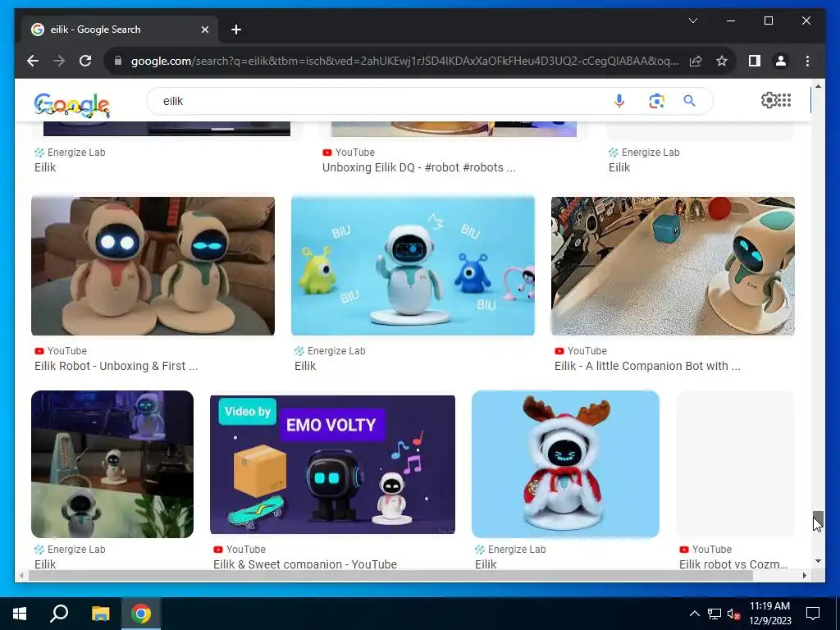Image resolution: width=840 pixels, height=630 pixels.
Task: Open Chrome profile menu
Action: coord(781,61)
